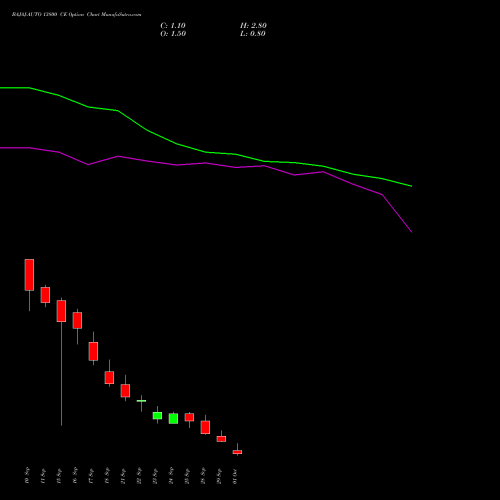
Task: Click the red candle for 25 Sep
Action: [189, 417]
